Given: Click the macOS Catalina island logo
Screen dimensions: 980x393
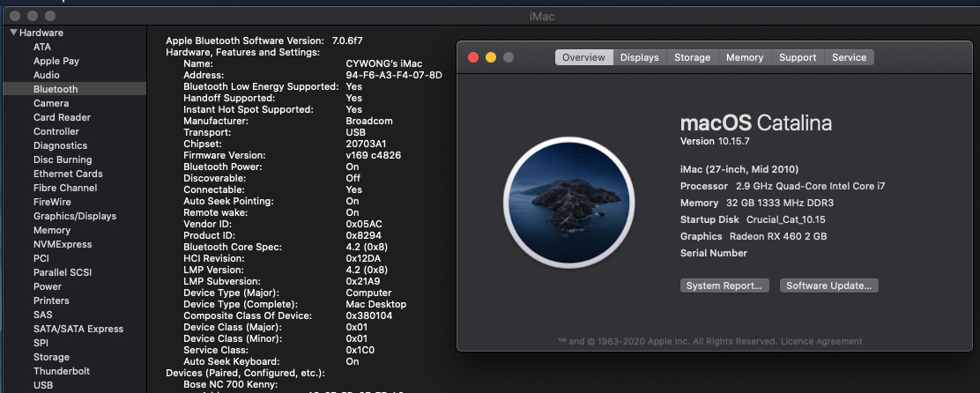Looking at the screenshot, I should (569, 203).
